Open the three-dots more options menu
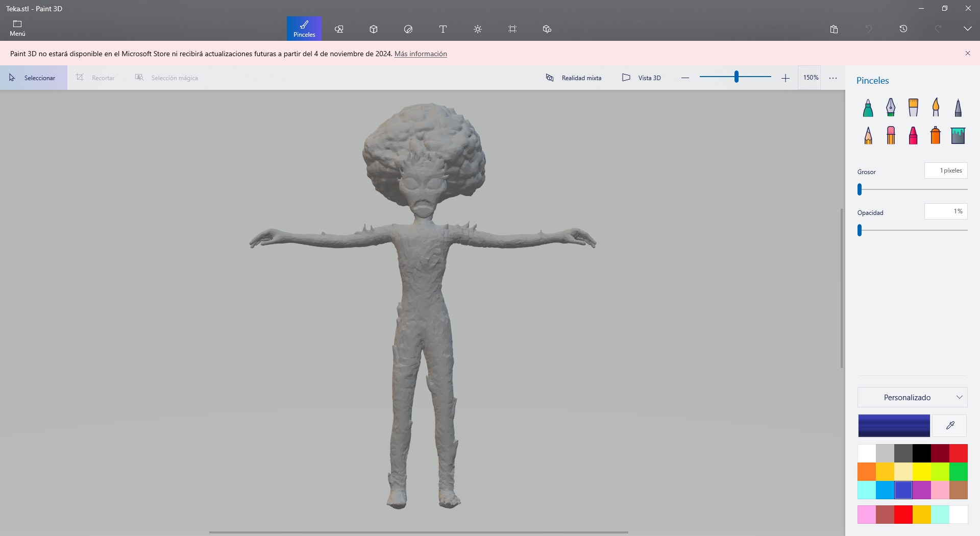Image resolution: width=980 pixels, height=536 pixels. [x=833, y=78]
